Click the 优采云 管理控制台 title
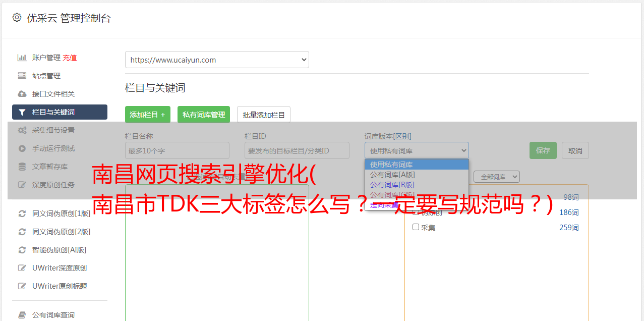Viewport: 644px width, 321px height. (69, 18)
